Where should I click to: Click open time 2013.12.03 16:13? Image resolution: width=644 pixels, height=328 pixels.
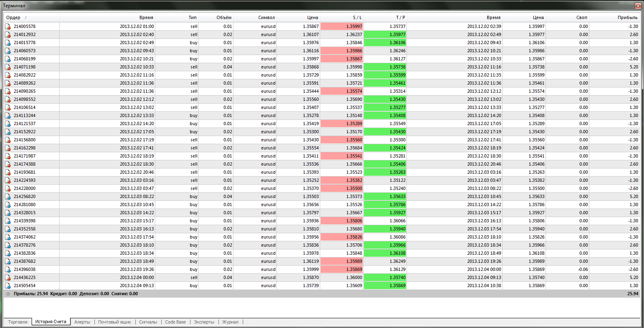pos(137,229)
